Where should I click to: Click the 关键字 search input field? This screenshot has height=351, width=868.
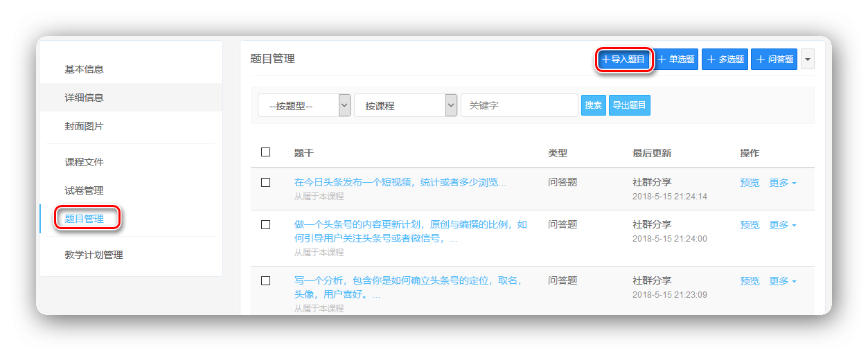(x=519, y=105)
